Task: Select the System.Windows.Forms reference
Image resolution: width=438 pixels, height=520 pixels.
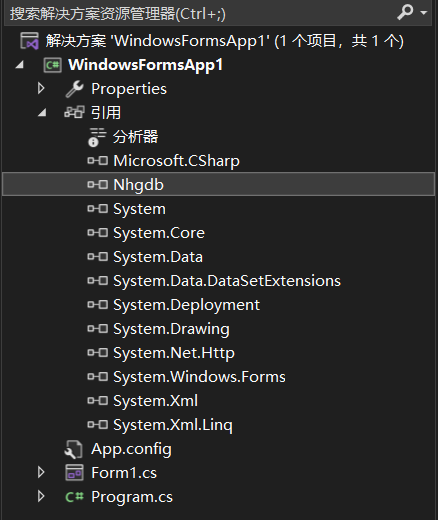Action: [199, 377]
